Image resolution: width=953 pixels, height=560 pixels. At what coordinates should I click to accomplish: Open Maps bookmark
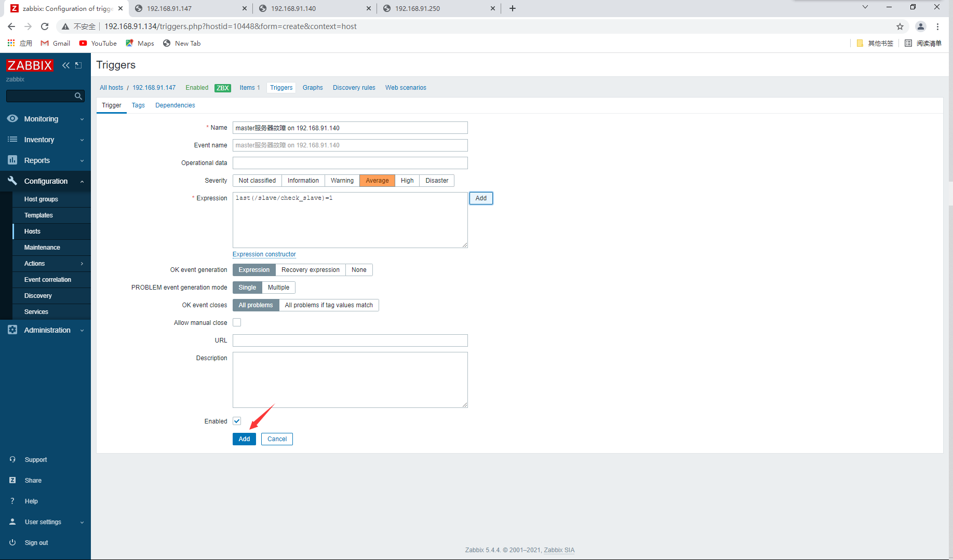[140, 43]
